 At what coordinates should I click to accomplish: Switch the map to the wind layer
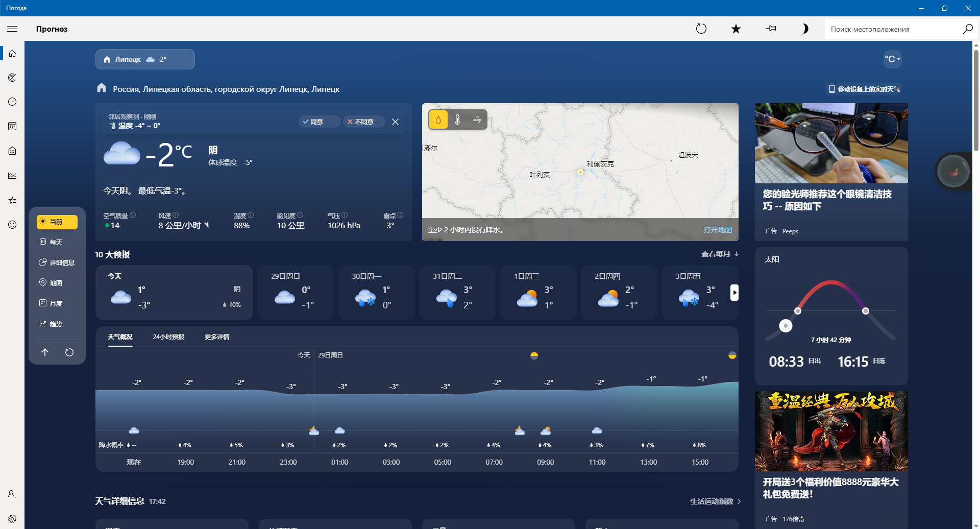coord(477,119)
